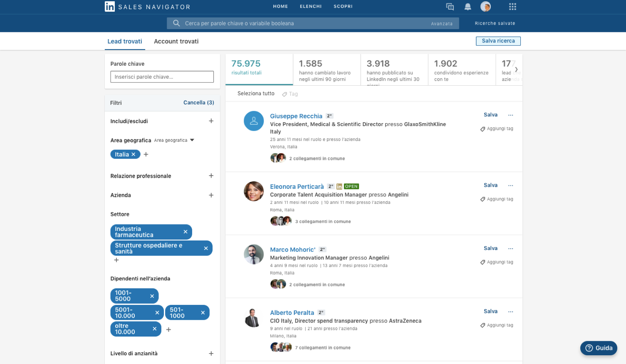Expand the Azienda filter

(x=211, y=195)
